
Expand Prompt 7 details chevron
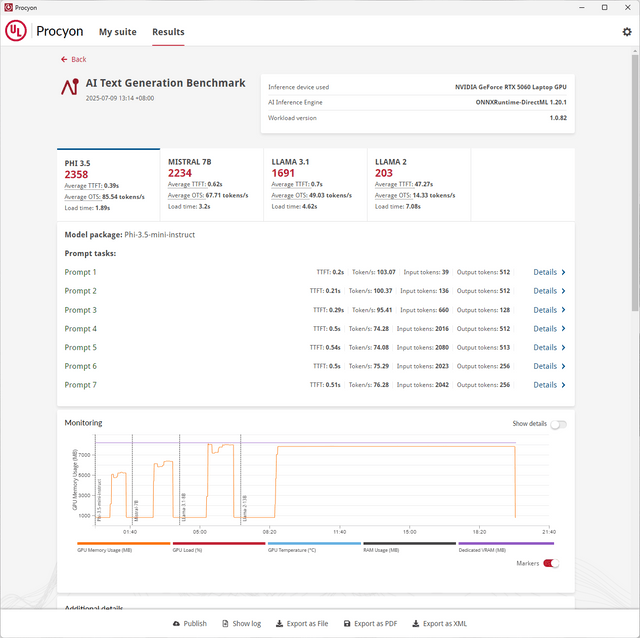pyautogui.click(x=563, y=385)
